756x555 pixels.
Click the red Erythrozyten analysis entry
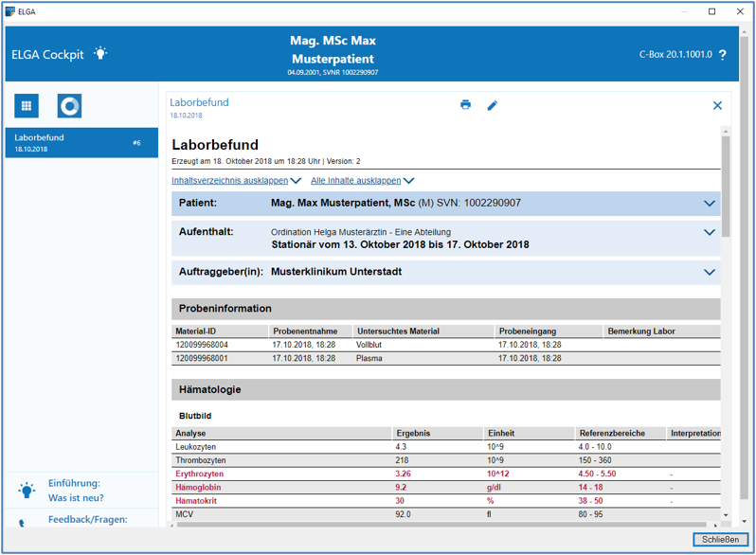tap(200, 474)
